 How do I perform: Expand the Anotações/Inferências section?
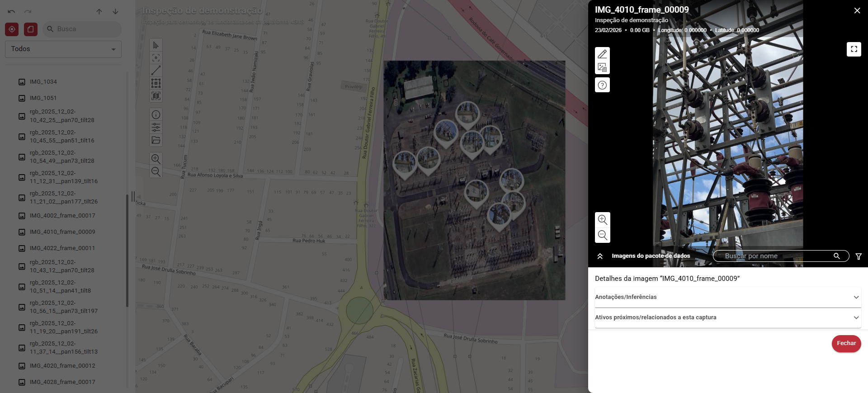pos(727,297)
